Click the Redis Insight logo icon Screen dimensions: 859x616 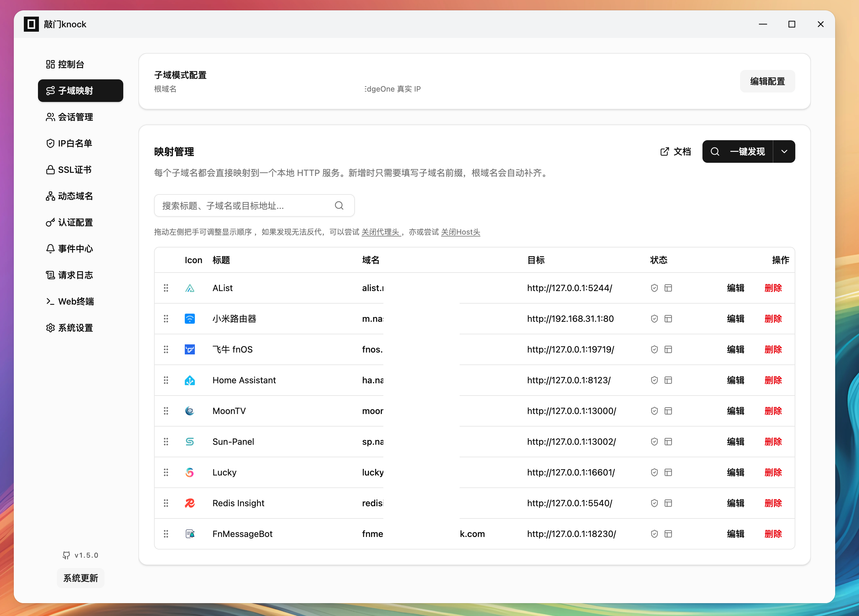tap(190, 503)
